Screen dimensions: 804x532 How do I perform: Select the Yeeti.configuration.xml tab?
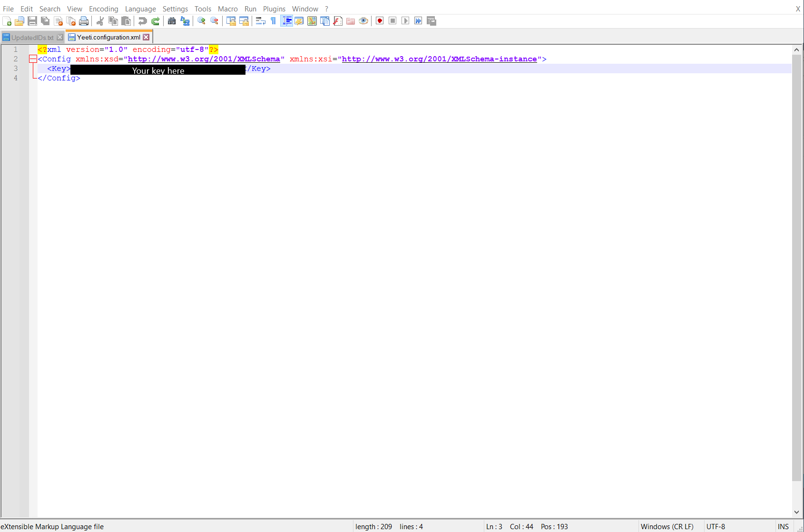(x=108, y=37)
